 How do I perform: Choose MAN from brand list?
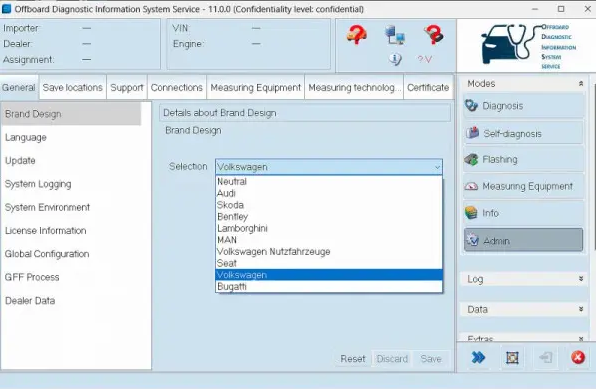pyautogui.click(x=329, y=240)
